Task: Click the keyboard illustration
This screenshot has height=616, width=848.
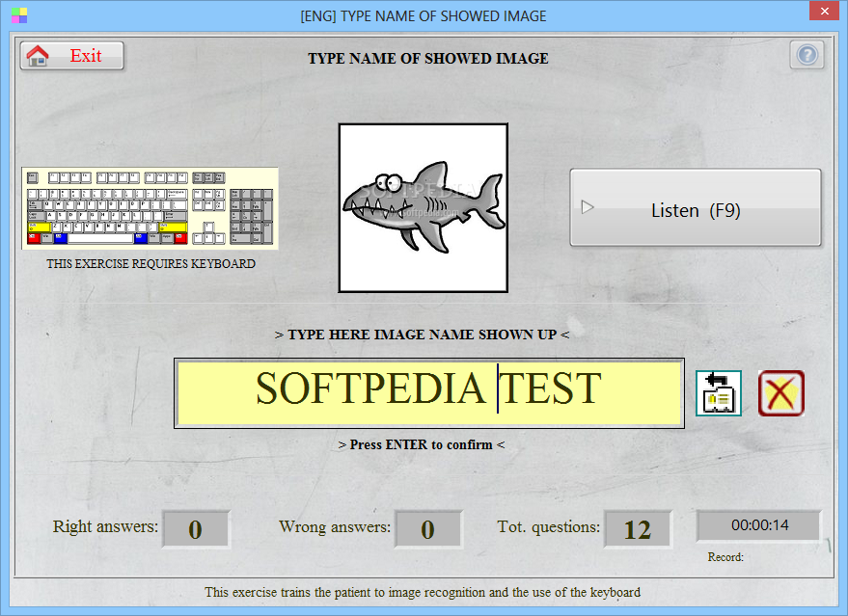Action: pyautogui.click(x=150, y=208)
